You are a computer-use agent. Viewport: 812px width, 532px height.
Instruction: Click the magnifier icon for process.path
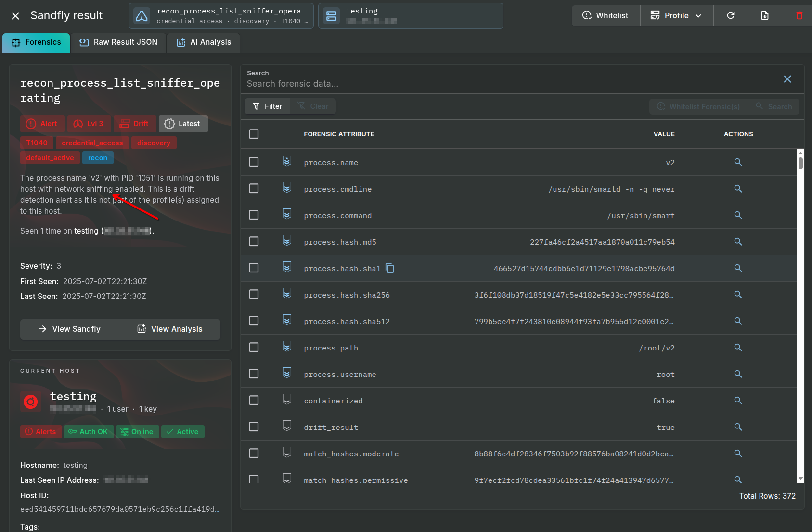[738, 348]
